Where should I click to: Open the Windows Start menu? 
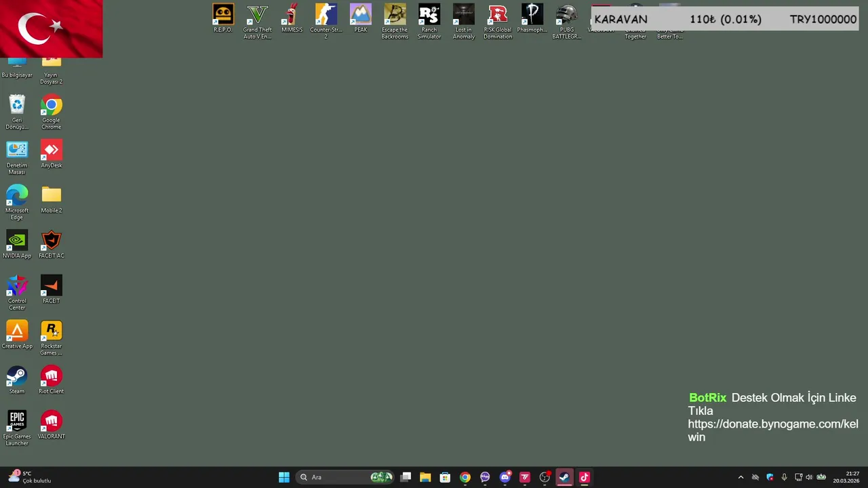[x=284, y=477]
